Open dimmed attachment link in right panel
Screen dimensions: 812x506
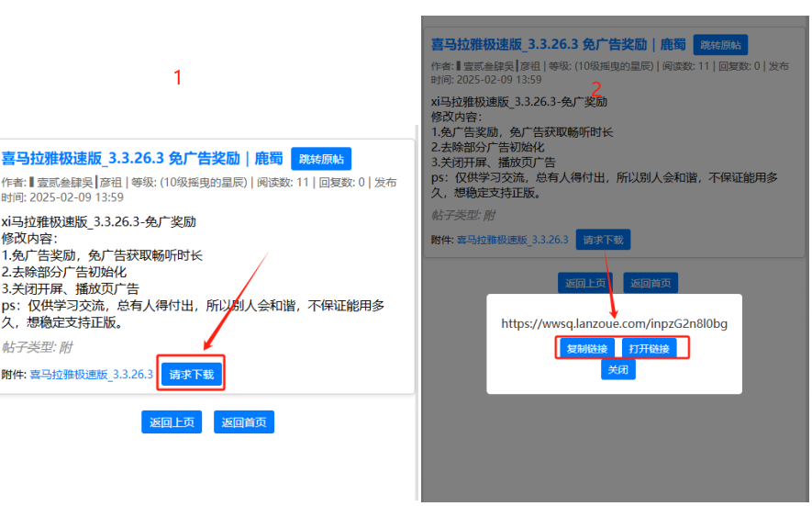512,240
